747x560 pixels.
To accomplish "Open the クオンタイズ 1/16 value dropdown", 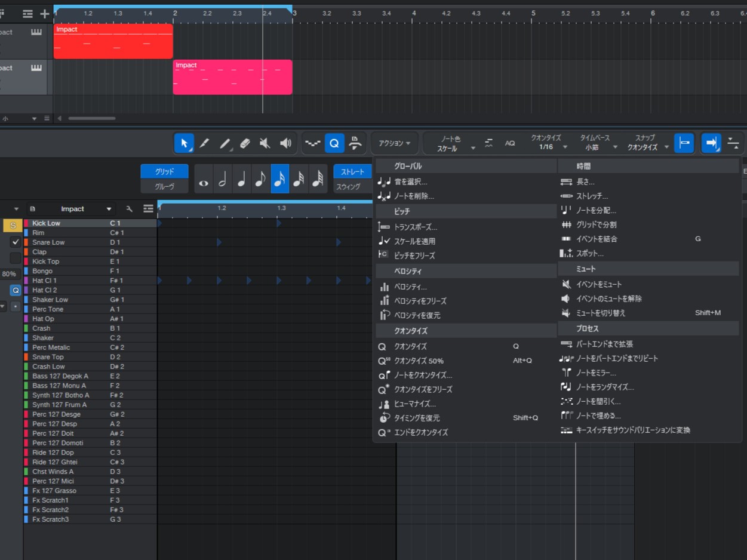I will click(x=546, y=147).
